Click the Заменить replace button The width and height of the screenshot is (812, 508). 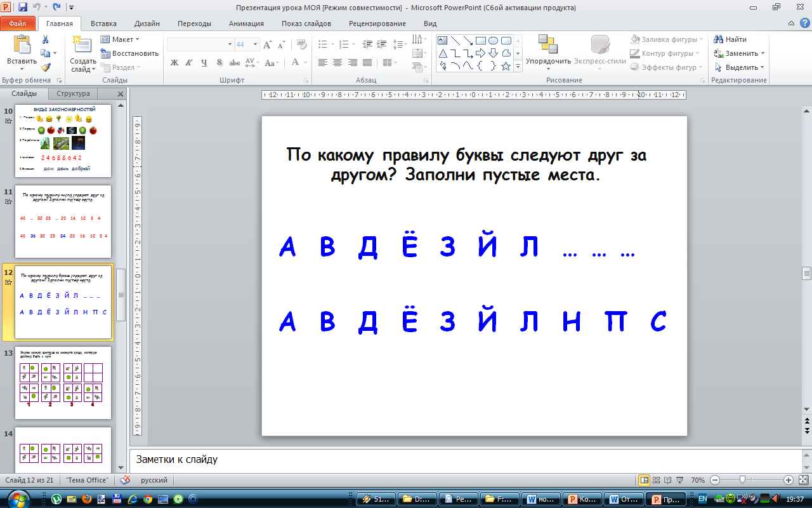click(x=740, y=53)
